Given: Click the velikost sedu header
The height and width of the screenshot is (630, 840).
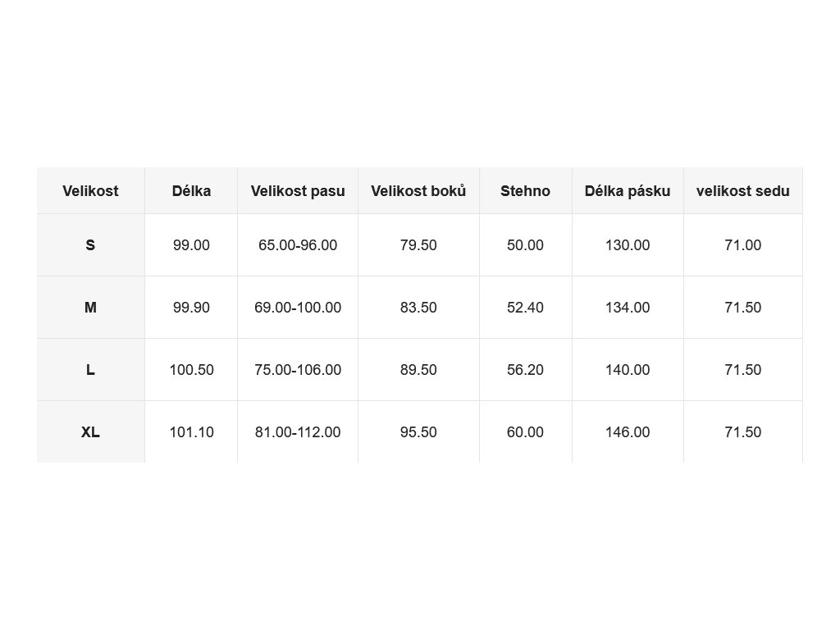Looking at the screenshot, I should 743,190.
